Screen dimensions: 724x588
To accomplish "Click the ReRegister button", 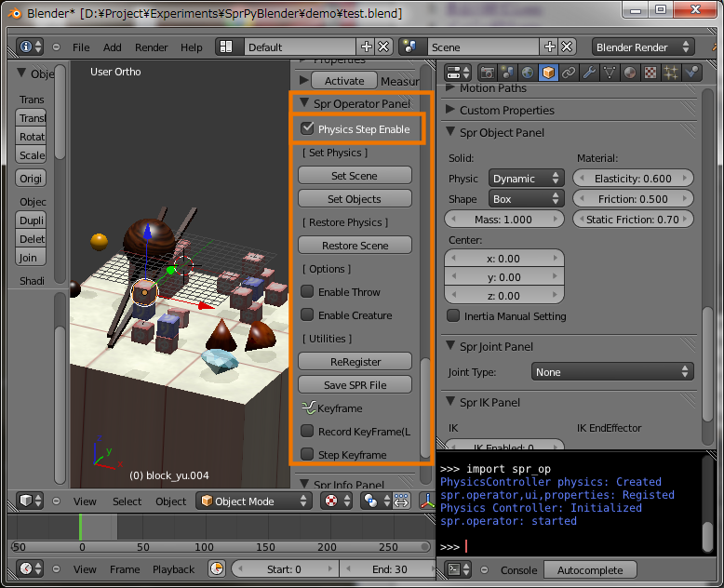I will 355,361.
